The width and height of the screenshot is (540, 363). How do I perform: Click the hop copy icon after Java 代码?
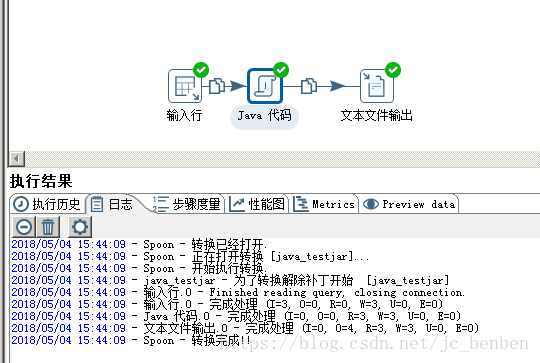(x=309, y=86)
